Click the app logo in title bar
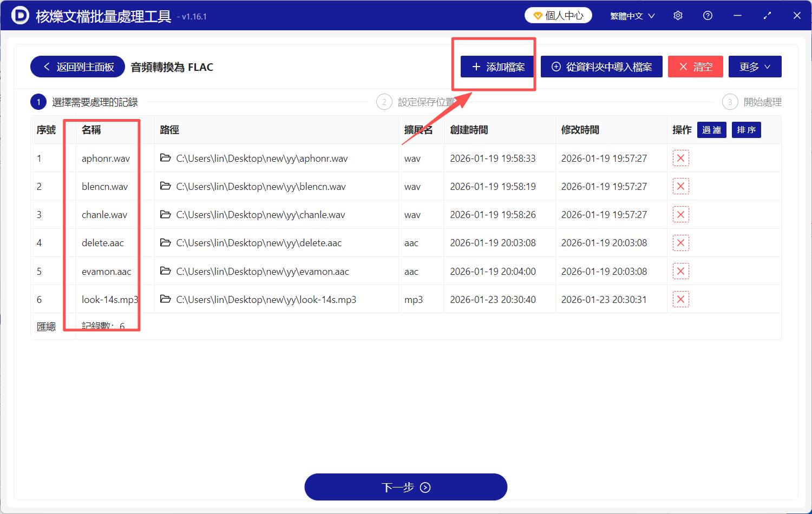Image resolution: width=812 pixels, height=514 pixels. coord(20,16)
